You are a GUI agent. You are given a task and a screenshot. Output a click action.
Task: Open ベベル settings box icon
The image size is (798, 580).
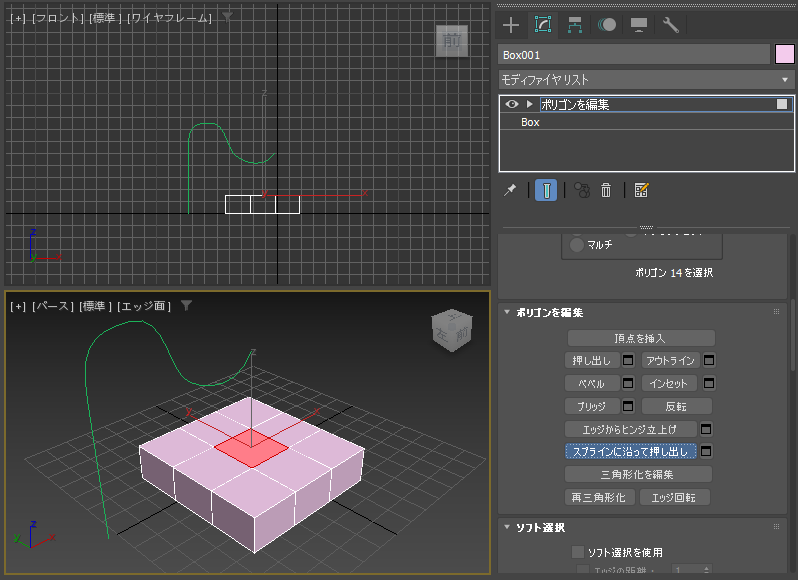pyautogui.click(x=628, y=383)
